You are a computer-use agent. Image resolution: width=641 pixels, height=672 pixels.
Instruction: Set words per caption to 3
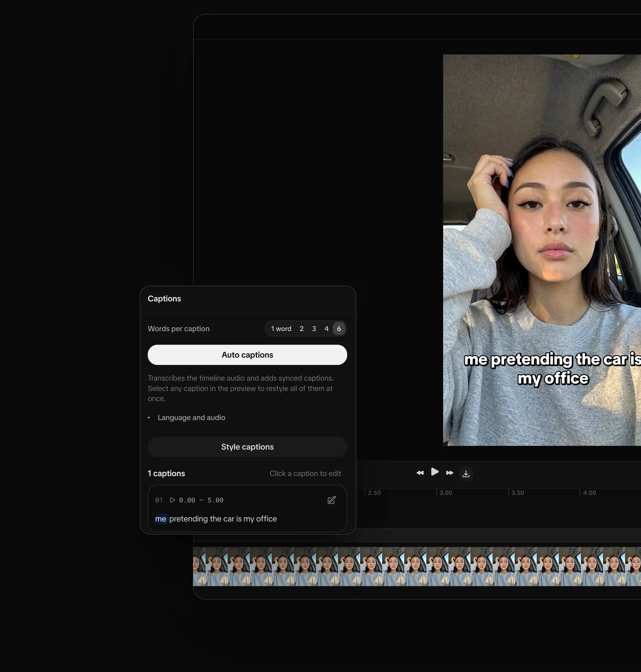[x=314, y=329]
